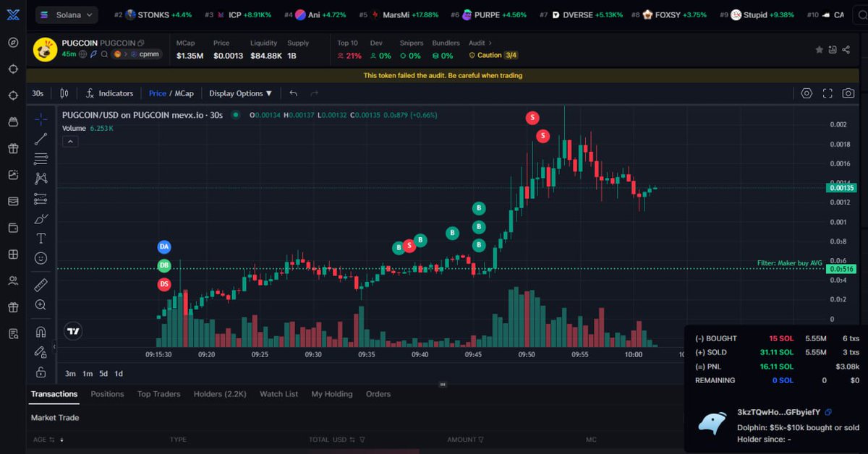868x454 pixels.
Task: Share the PUGCOIN token page
Action: click(846, 50)
